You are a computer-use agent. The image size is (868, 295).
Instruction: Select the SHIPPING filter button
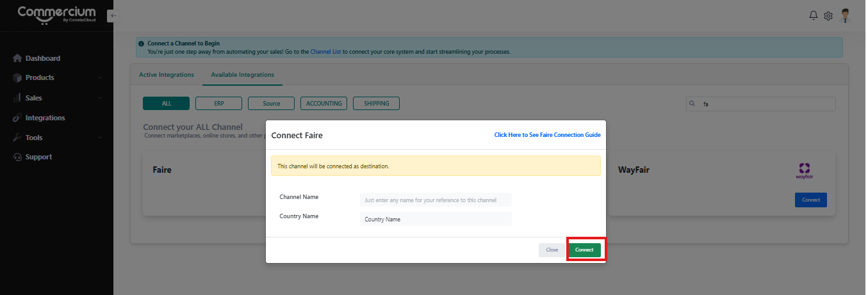pos(376,104)
